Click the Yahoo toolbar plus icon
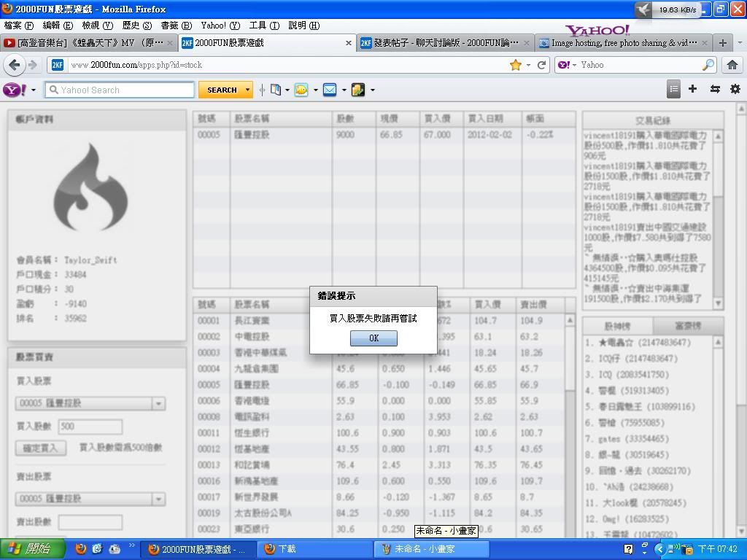The height and width of the screenshot is (560, 747). tap(692, 89)
